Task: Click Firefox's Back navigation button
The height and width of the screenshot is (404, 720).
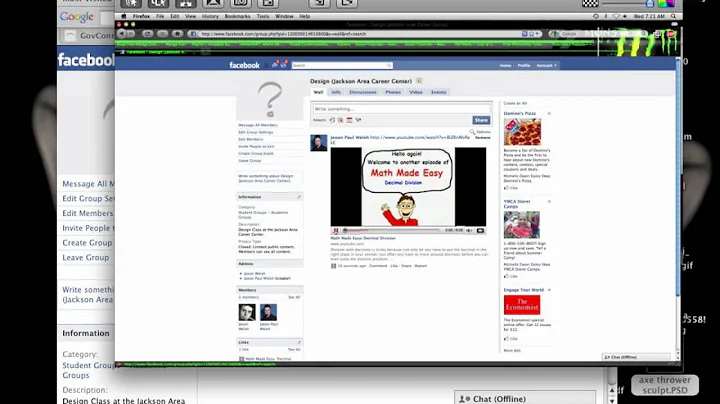Action: point(121,34)
